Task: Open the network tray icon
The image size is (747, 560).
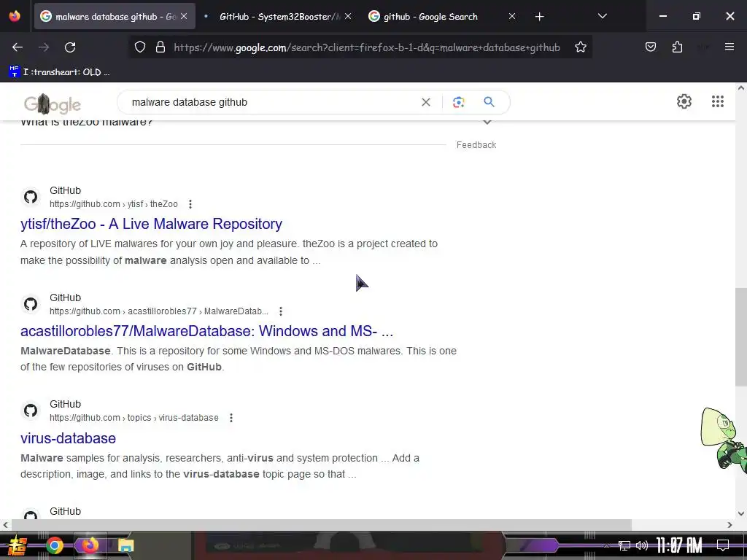Action: 624,545
